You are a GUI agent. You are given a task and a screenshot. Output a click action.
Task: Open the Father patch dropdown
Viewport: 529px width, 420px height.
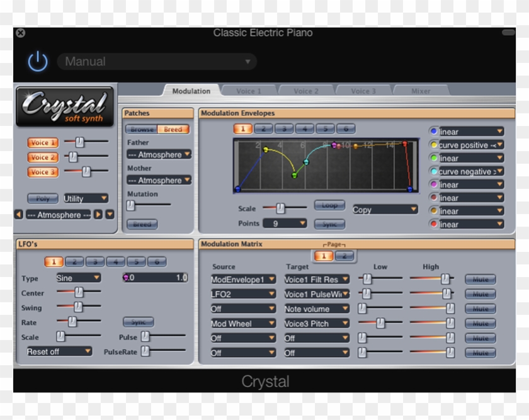159,154
